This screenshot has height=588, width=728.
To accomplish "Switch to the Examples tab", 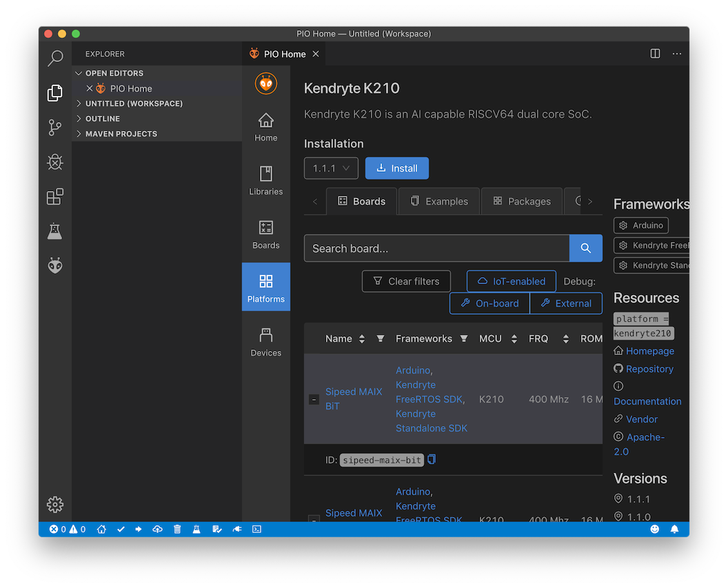I will [439, 201].
